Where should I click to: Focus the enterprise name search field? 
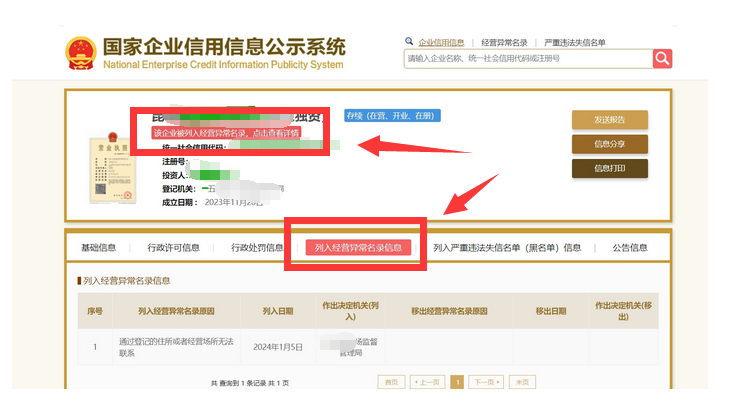[x=528, y=59]
